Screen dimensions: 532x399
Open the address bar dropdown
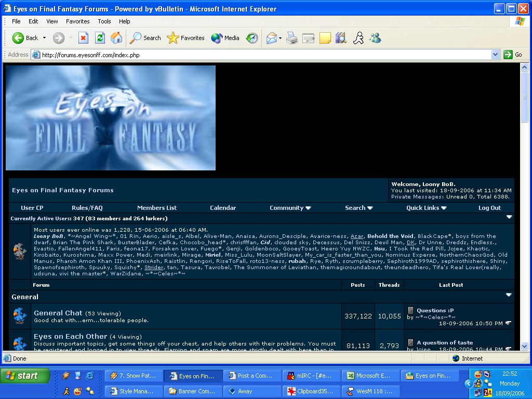[x=495, y=55]
